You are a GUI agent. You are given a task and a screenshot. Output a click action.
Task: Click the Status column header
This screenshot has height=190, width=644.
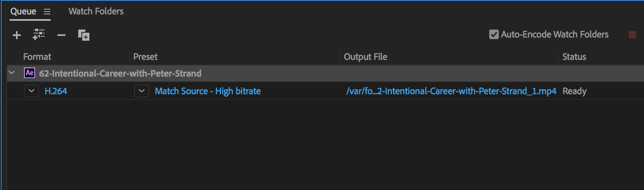pos(574,57)
